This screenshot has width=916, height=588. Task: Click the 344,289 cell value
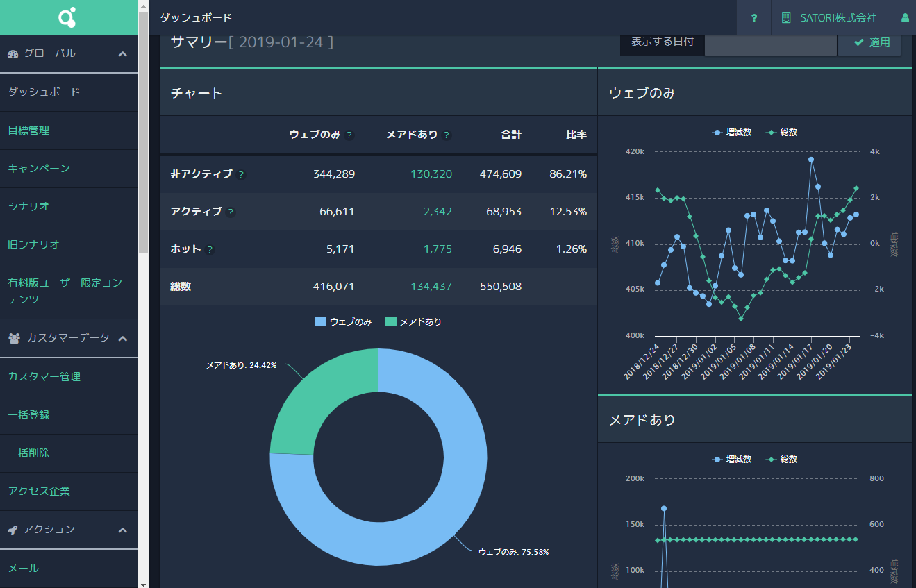coord(334,174)
